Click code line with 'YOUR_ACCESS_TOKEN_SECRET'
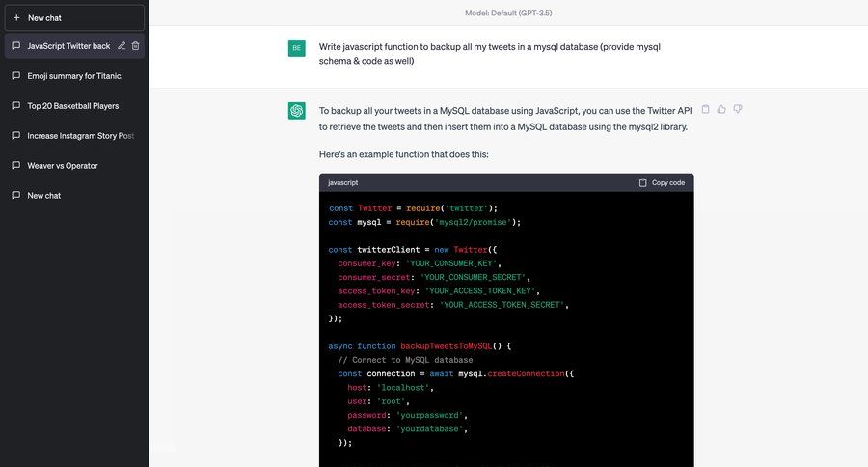This screenshot has height=467, width=868. point(453,305)
